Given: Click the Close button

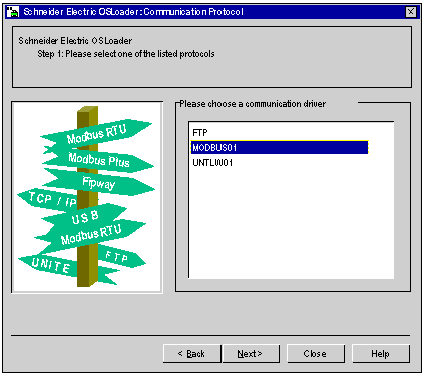Looking at the screenshot, I should 315,353.
